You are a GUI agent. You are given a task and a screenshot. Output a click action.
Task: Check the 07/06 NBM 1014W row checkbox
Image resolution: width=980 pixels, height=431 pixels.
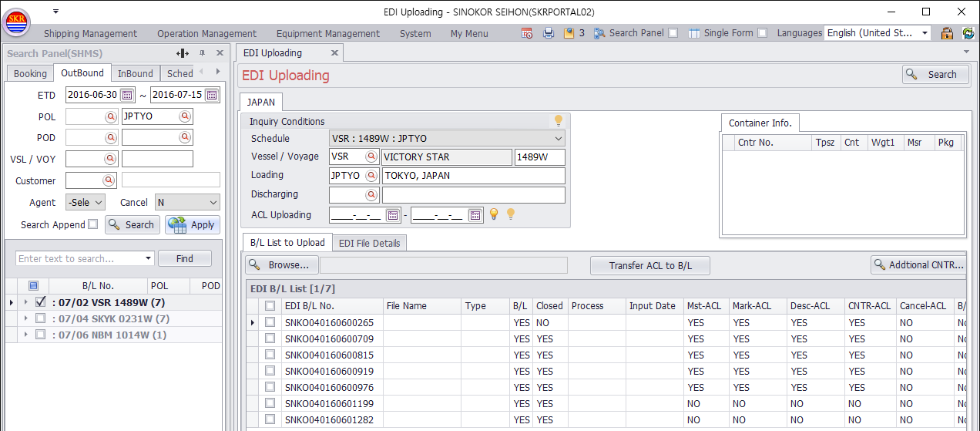click(41, 335)
